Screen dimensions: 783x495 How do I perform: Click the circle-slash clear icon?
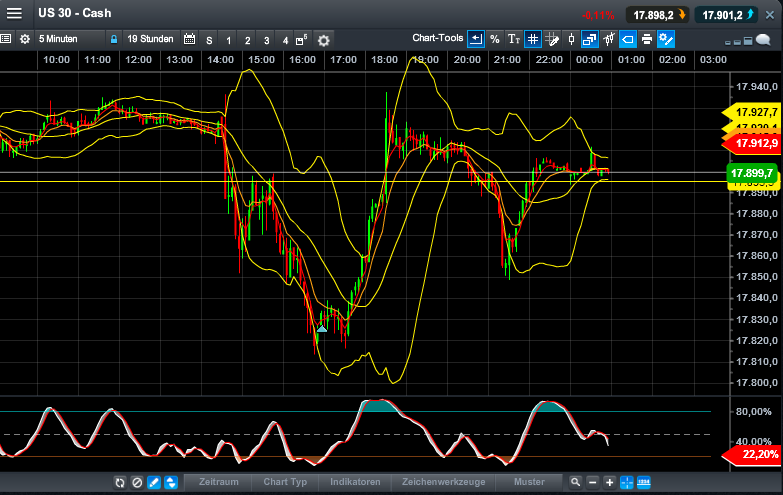(x=137, y=483)
